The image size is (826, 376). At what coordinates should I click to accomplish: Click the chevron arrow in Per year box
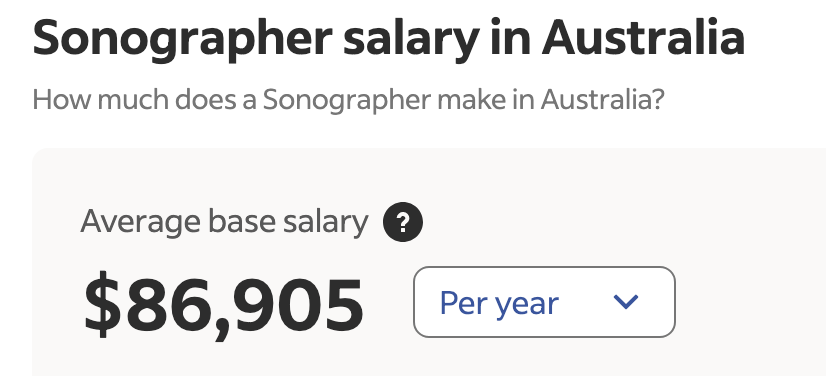point(626,302)
